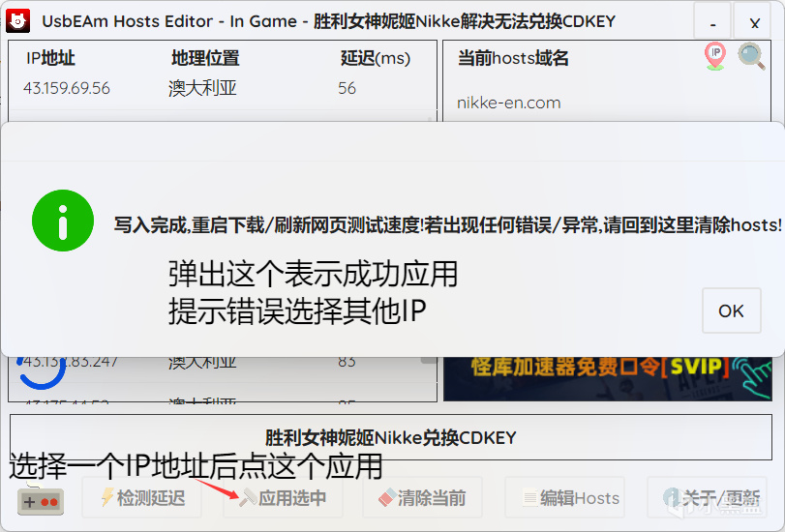Click the 澳大利亚 location in first row

202,88
